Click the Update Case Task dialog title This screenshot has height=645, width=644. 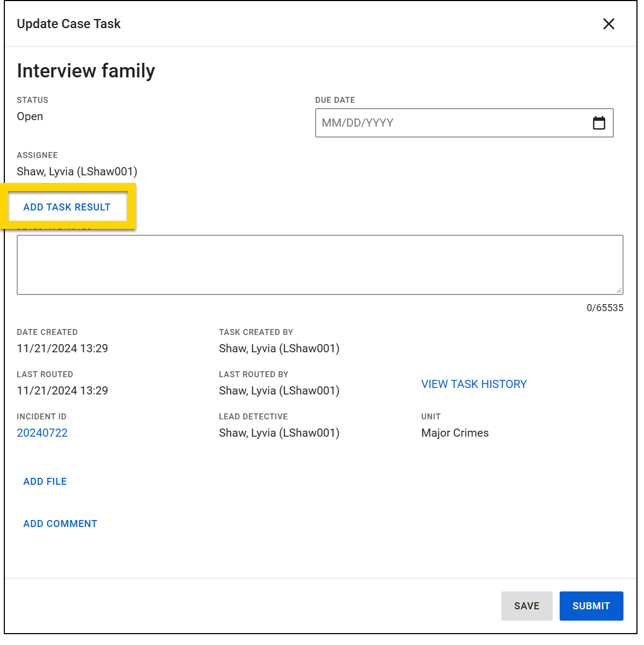pyautogui.click(x=68, y=24)
